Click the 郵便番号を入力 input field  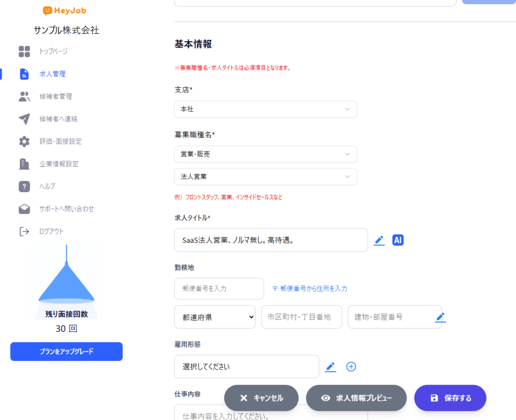[219, 289]
